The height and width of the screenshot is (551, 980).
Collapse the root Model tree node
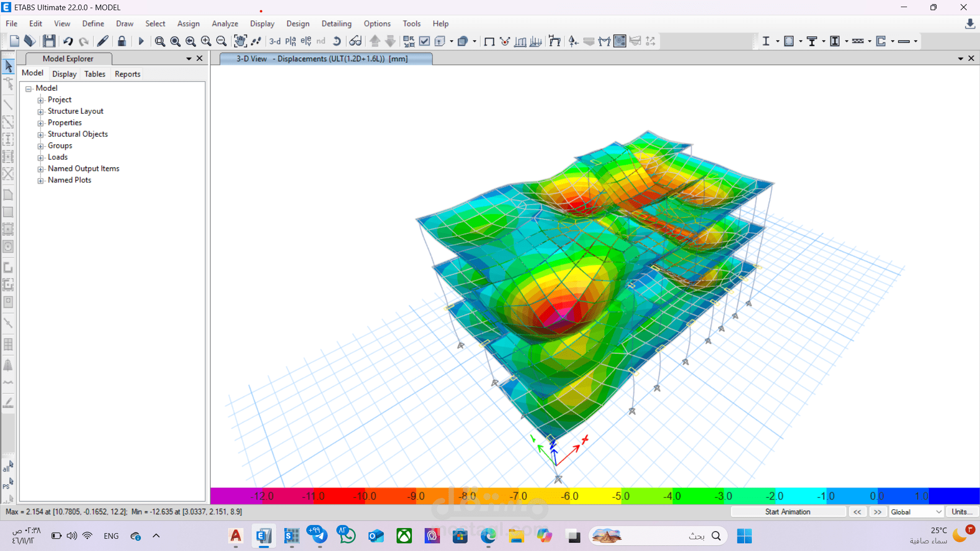point(29,89)
